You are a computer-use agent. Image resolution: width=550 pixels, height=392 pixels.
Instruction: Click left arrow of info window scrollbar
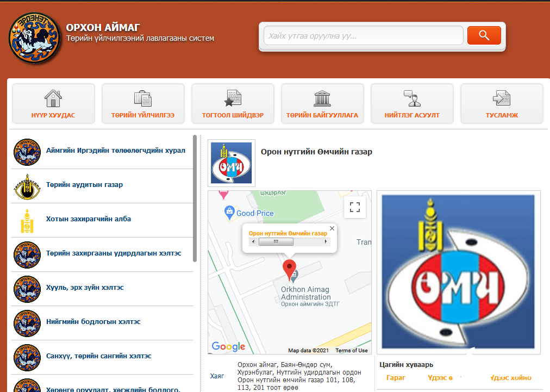click(253, 241)
